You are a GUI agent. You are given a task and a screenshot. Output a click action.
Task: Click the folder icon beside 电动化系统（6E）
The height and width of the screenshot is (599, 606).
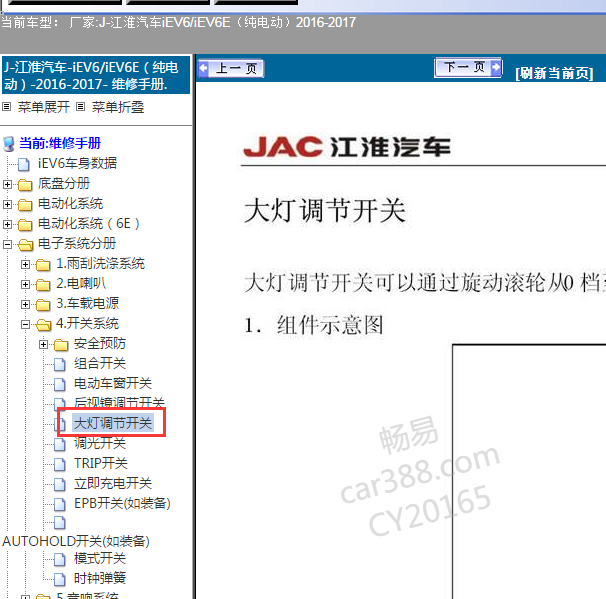pos(25,225)
